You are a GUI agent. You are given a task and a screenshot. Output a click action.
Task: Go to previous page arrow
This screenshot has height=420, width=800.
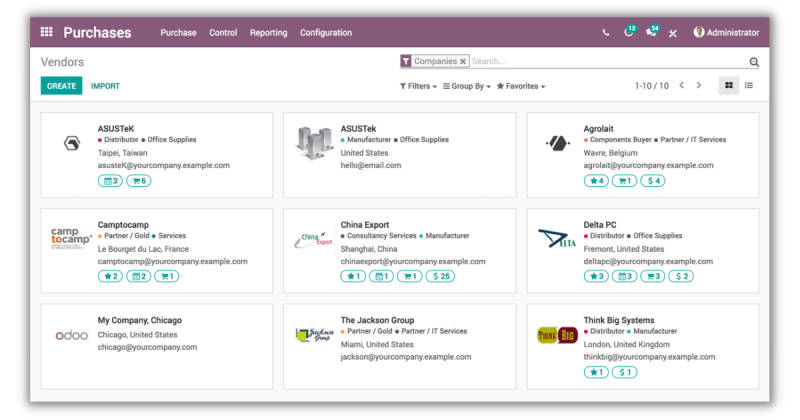coord(681,86)
